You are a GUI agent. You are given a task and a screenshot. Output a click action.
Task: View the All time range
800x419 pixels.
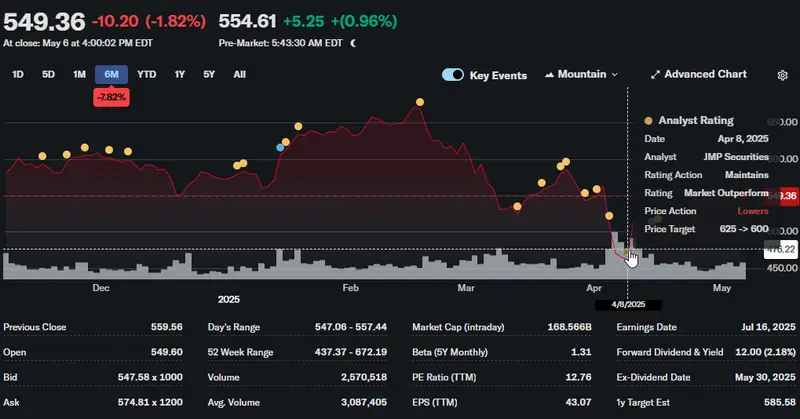[x=239, y=74]
